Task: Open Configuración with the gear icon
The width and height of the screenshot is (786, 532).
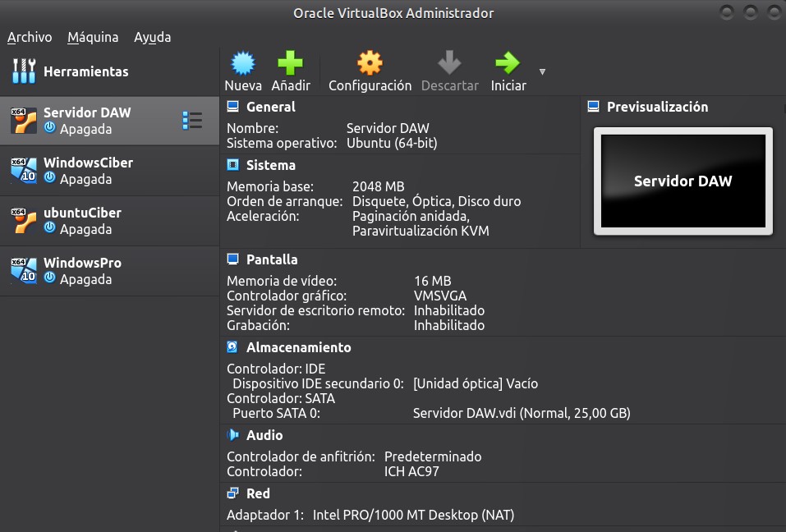Action: 370,64
